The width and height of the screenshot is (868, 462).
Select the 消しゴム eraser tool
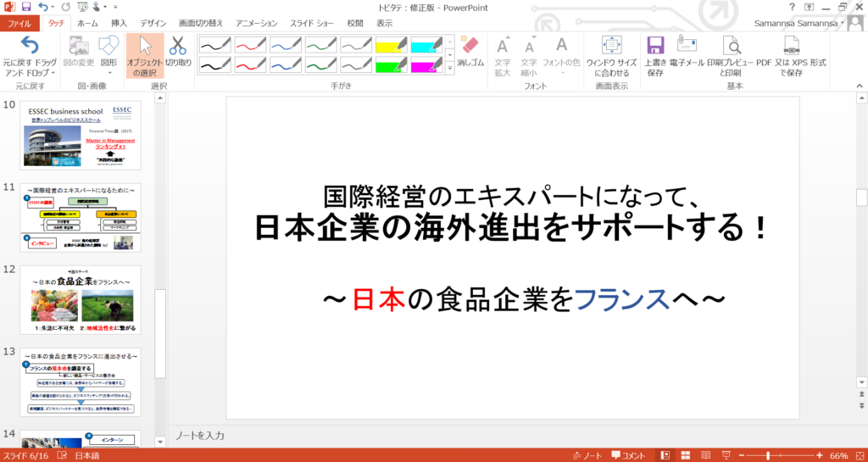pyautogui.click(x=470, y=52)
